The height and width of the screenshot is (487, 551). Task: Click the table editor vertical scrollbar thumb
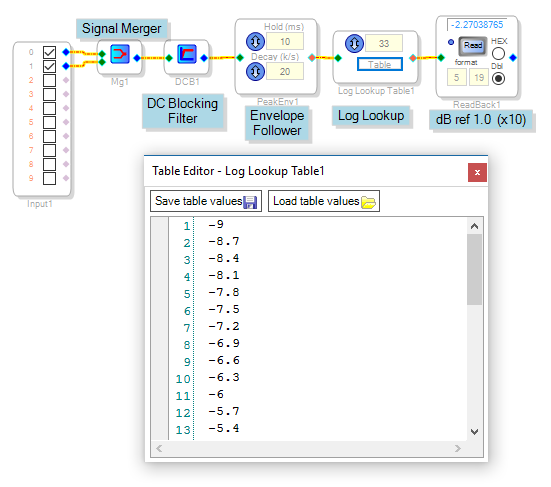pos(474,270)
